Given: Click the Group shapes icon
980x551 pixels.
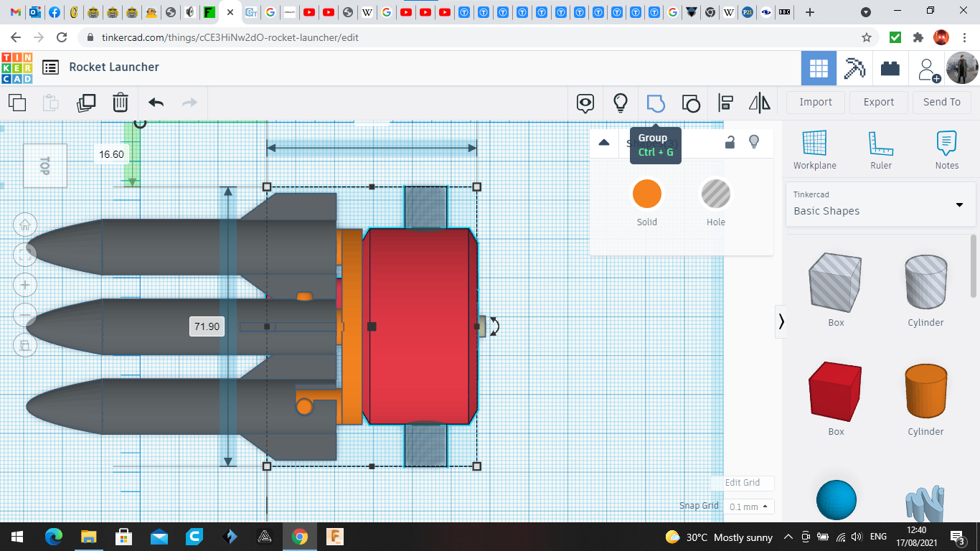Looking at the screenshot, I should point(656,103).
